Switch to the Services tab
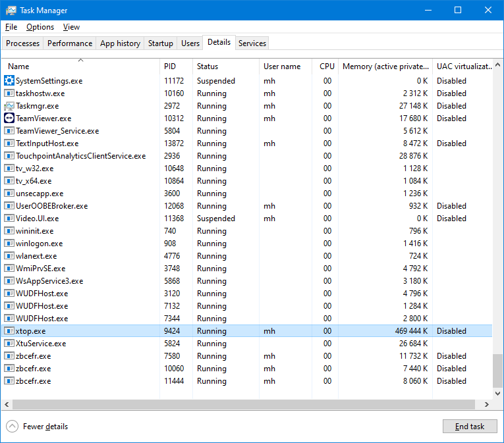 252,43
